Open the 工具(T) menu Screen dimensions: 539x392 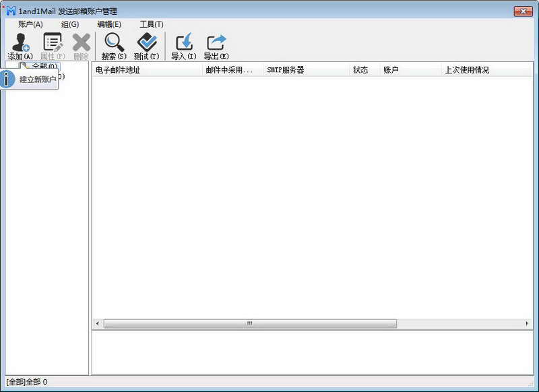(x=151, y=24)
